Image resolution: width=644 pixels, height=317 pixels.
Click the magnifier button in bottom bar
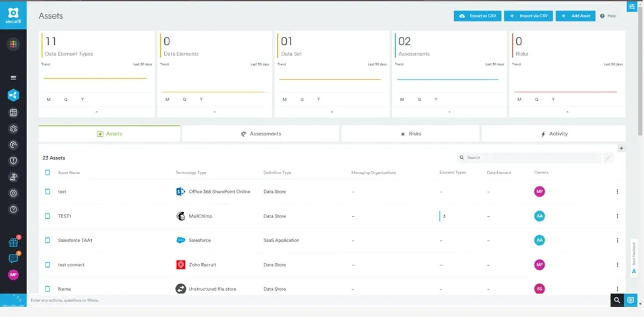point(617,300)
